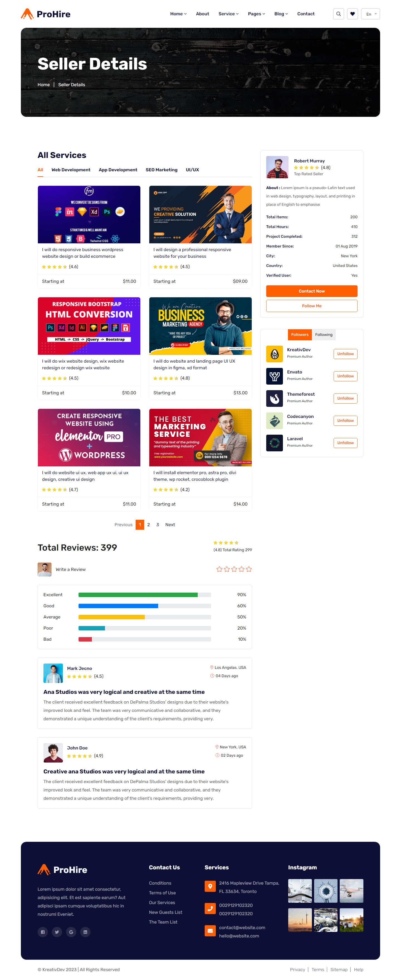Expand the Pages menu dropdown
401x980 pixels.
[256, 14]
